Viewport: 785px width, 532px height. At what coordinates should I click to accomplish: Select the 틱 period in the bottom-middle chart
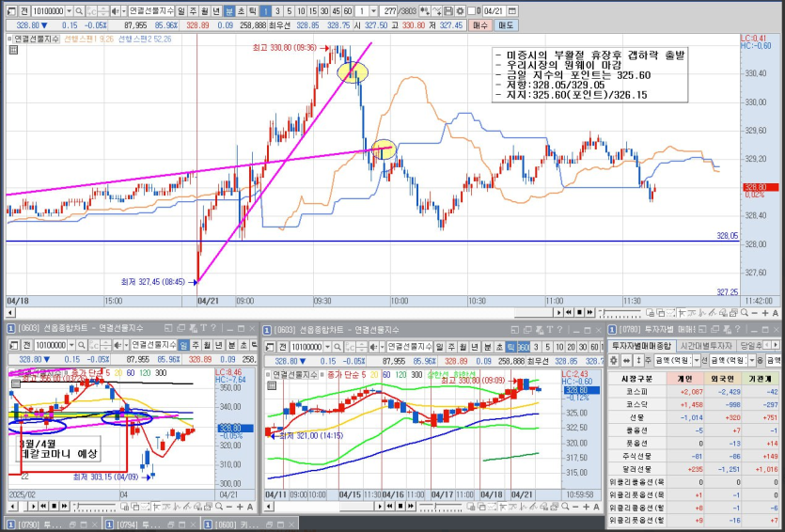coord(511,347)
